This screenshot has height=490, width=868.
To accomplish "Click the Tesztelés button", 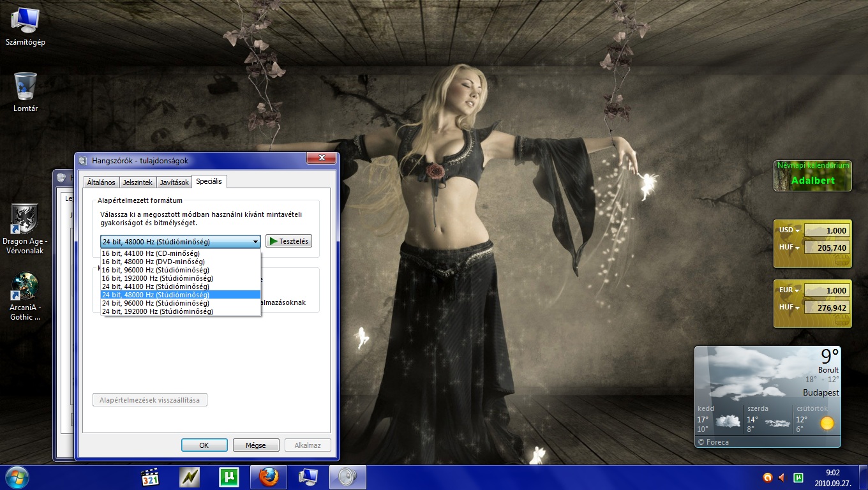I will [x=288, y=241].
